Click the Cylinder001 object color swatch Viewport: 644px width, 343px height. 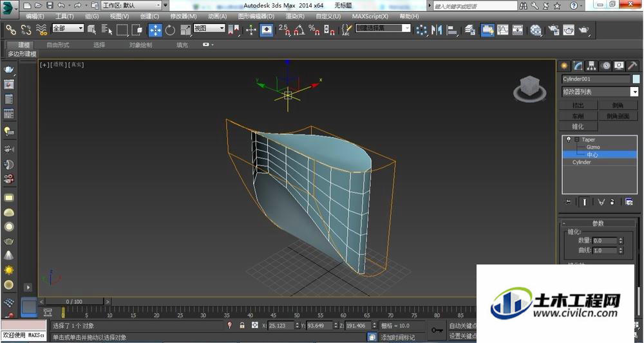coord(636,79)
